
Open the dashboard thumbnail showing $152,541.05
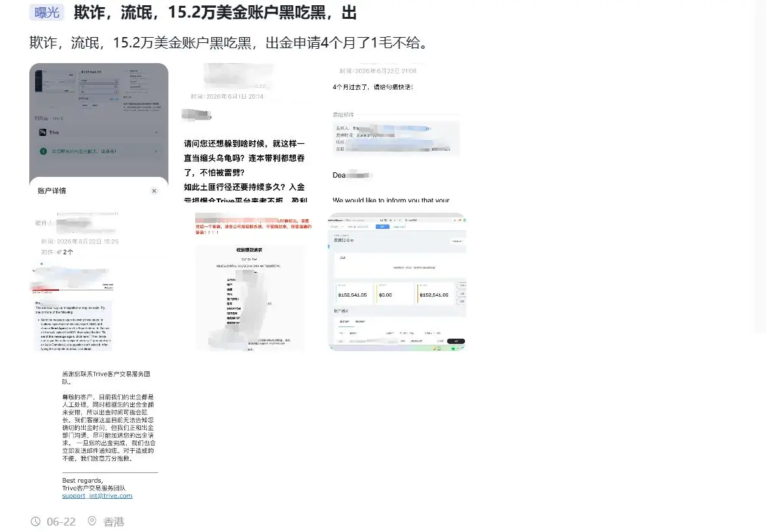398,282
